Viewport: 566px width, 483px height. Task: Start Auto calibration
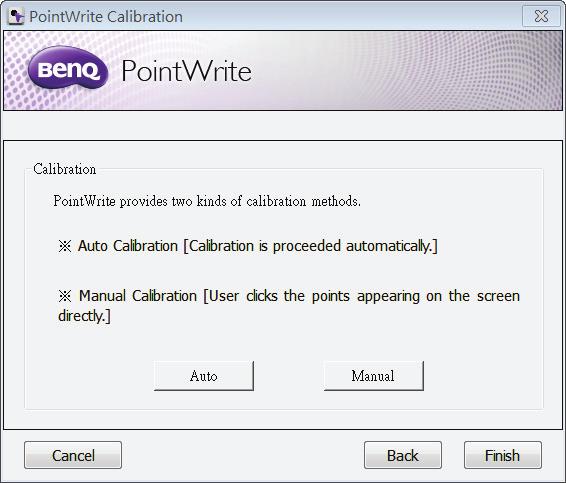[x=204, y=376]
